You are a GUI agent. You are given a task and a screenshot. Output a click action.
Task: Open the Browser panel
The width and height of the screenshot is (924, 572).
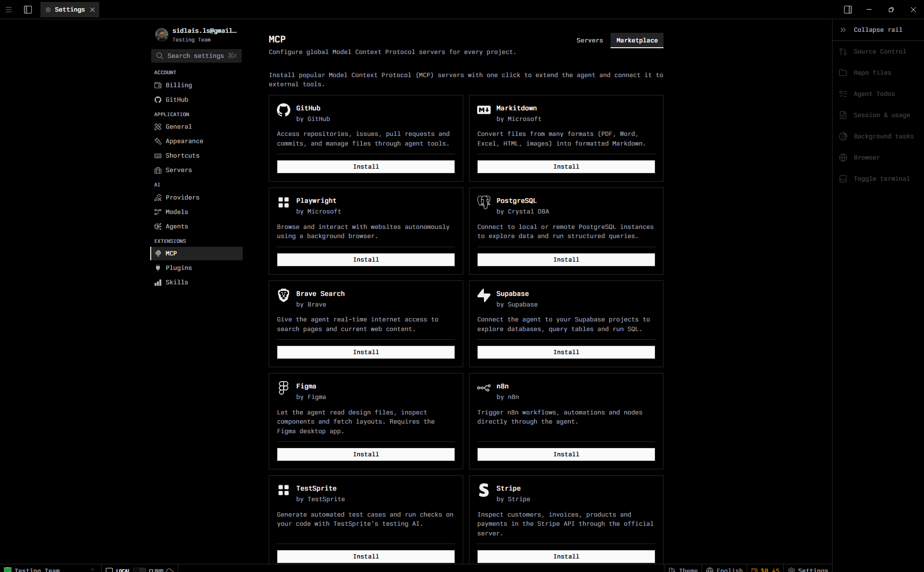coord(878,158)
